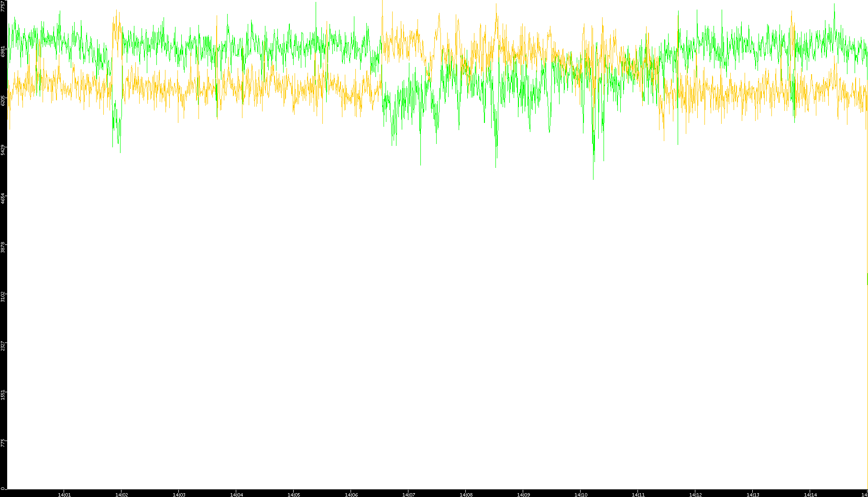Click the 6205 y-axis value

[3, 100]
